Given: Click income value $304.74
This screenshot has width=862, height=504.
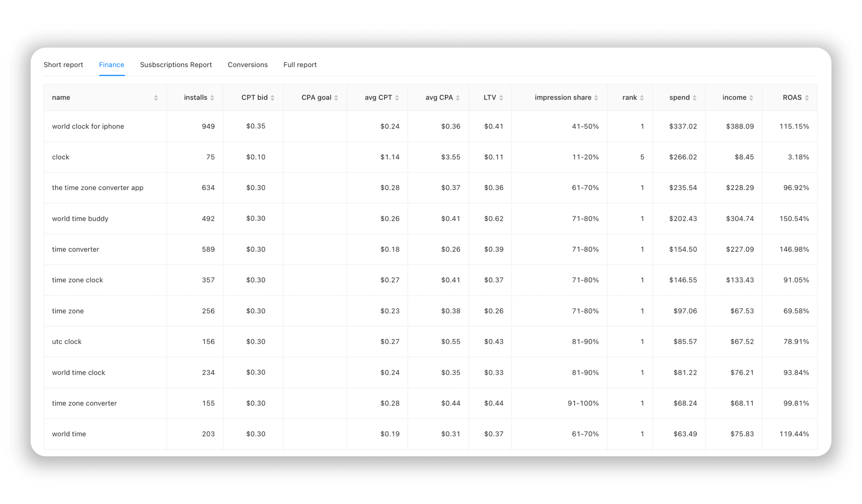Looking at the screenshot, I should click(740, 218).
